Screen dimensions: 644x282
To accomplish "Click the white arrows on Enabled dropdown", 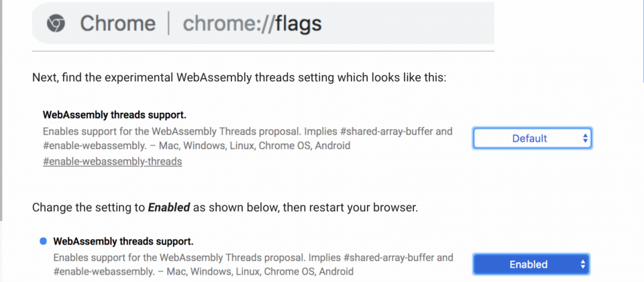I will pyautogui.click(x=583, y=265).
